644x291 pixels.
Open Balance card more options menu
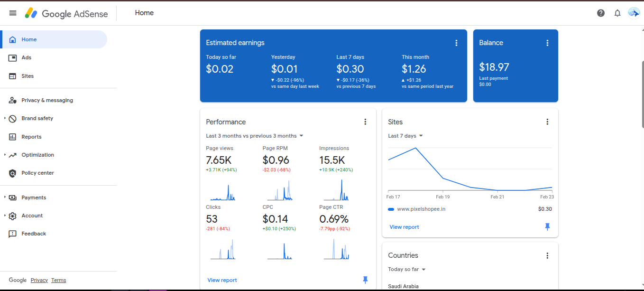coord(547,43)
